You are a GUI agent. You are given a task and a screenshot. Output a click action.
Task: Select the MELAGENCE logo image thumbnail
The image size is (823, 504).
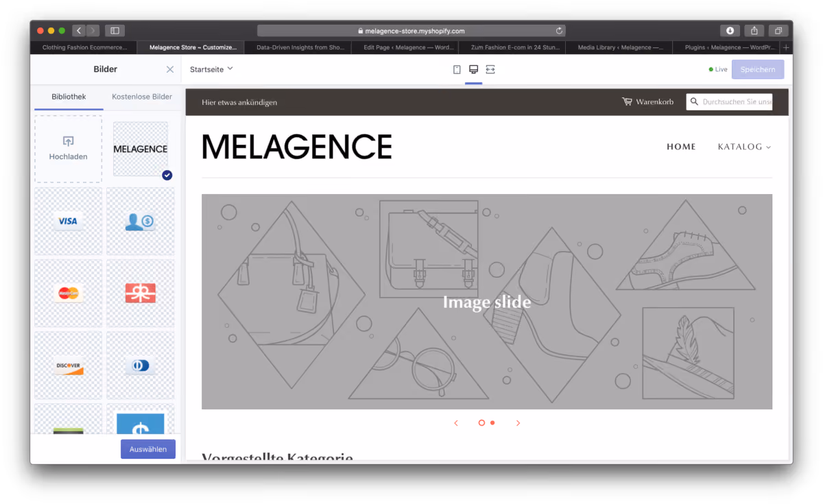[x=141, y=149]
